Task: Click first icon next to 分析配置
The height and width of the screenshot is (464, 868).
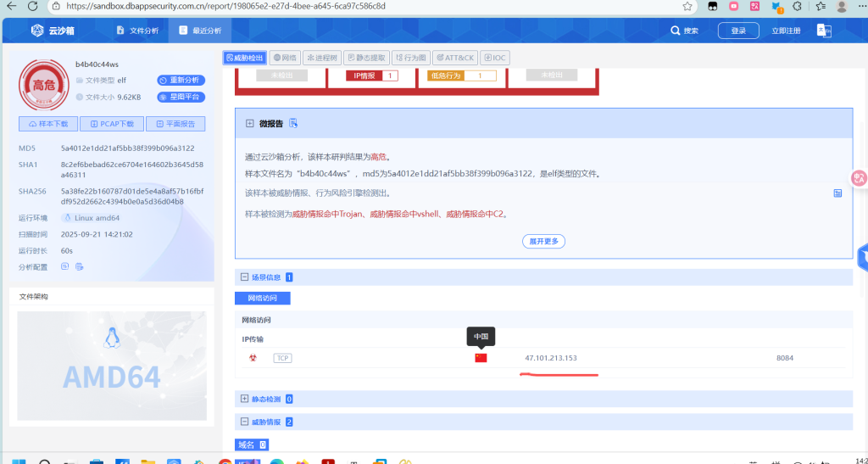Action: (65, 266)
